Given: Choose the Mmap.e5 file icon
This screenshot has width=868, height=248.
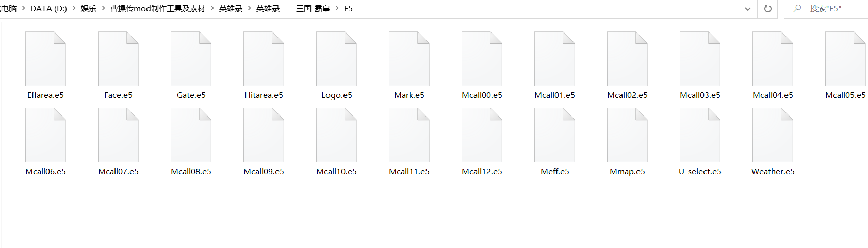Looking at the screenshot, I should (x=627, y=135).
